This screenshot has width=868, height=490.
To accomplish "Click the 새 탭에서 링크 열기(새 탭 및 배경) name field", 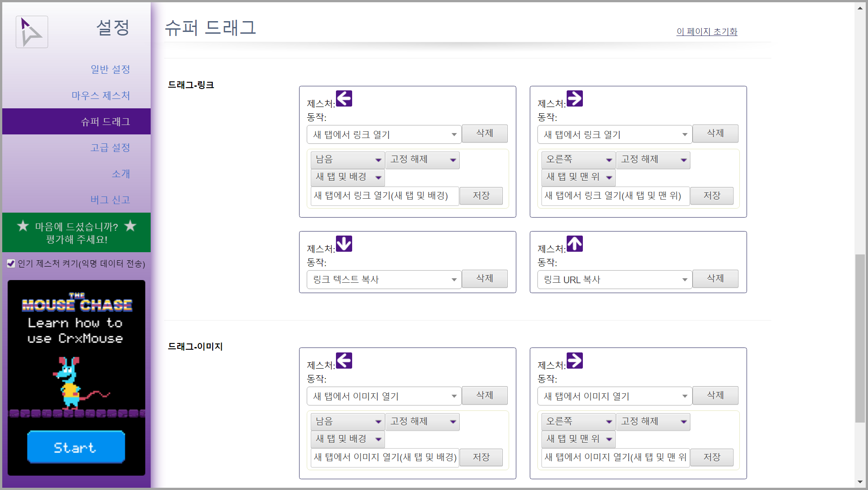I will (385, 196).
